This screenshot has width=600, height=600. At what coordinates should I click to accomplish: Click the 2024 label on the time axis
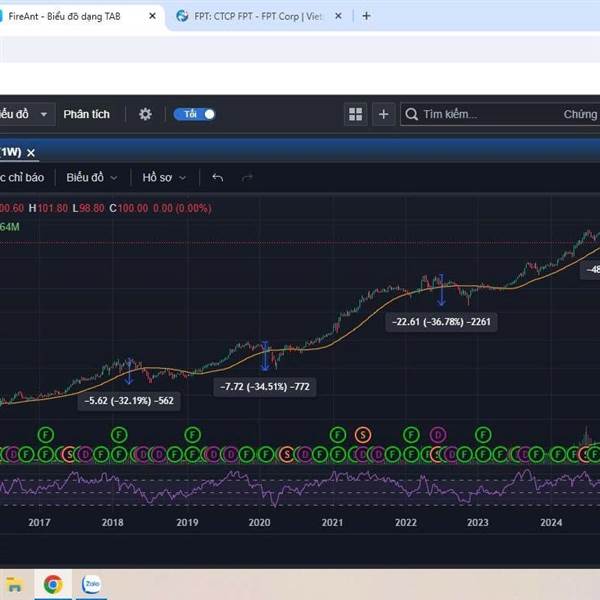[x=551, y=522]
